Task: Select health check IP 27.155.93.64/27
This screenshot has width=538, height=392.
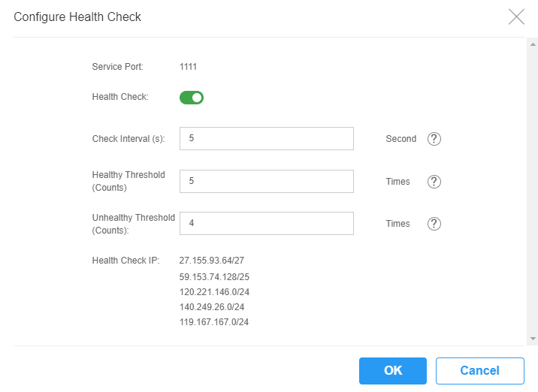Action: [x=212, y=261]
